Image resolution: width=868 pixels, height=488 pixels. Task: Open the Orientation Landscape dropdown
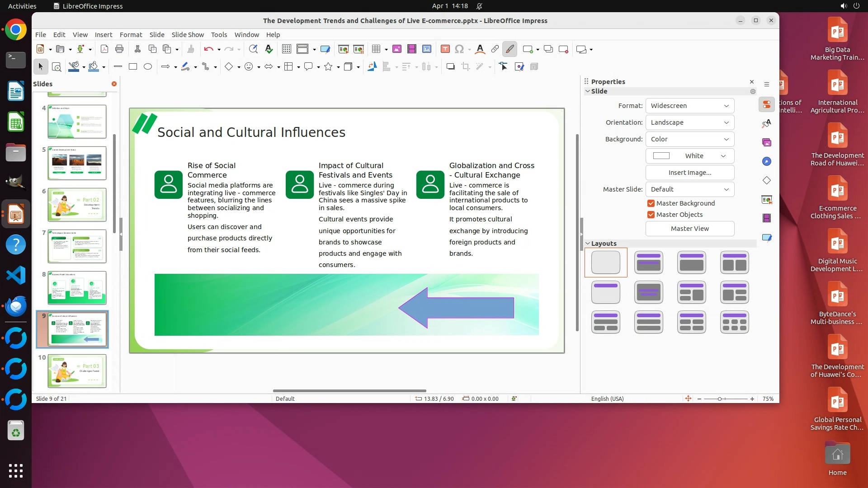click(689, 122)
